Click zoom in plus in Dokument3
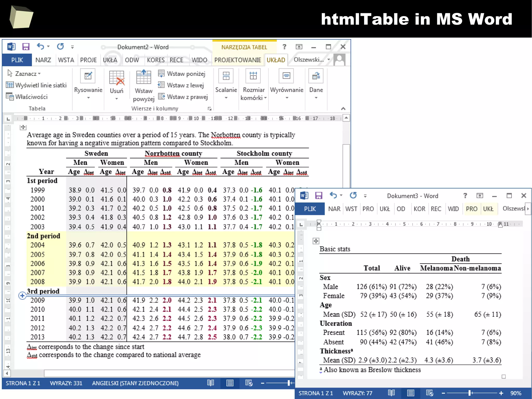The image size is (532, 399). 501,393
